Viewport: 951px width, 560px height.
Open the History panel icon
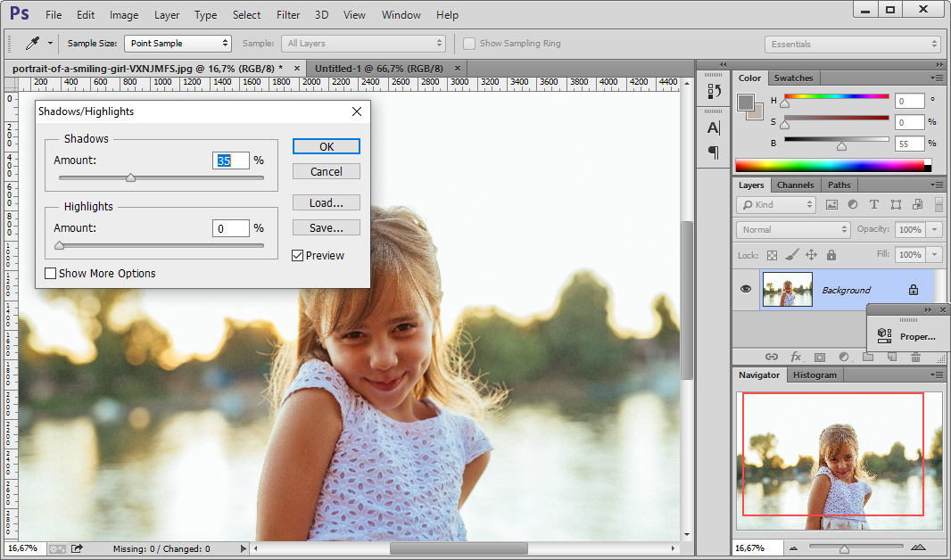pos(714,91)
